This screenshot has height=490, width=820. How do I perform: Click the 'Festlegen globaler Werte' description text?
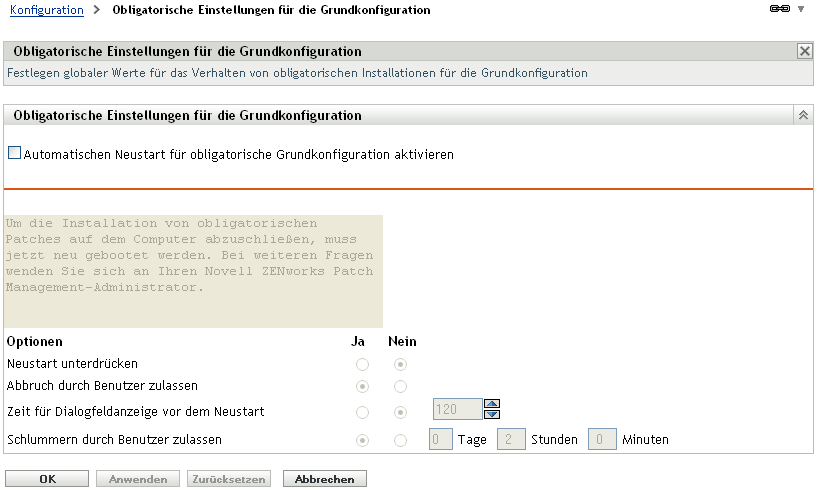tap(297, 73)
